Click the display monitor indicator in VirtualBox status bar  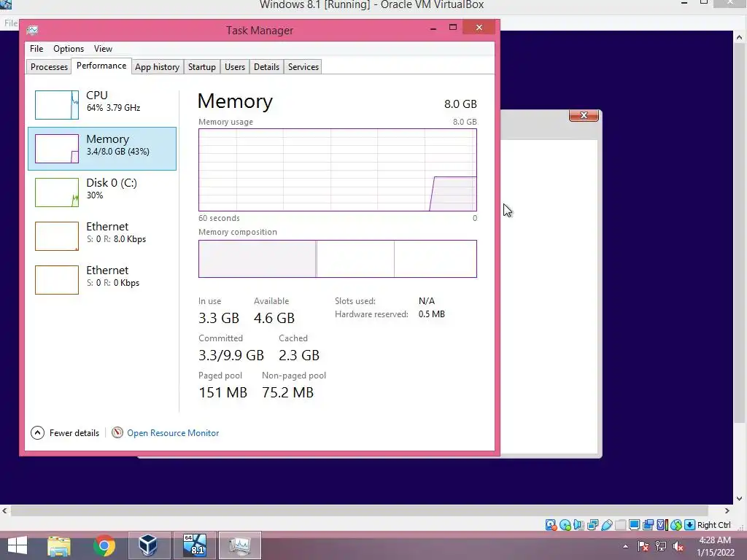(x=634, y=525)
